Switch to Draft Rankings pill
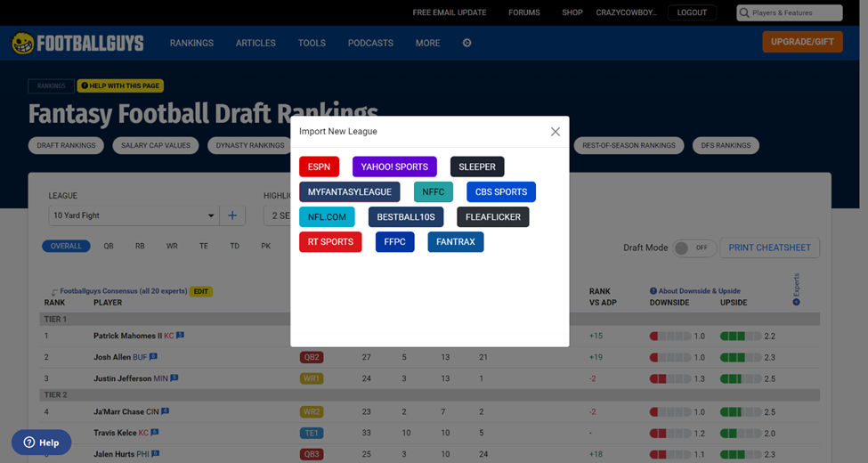 66,145
